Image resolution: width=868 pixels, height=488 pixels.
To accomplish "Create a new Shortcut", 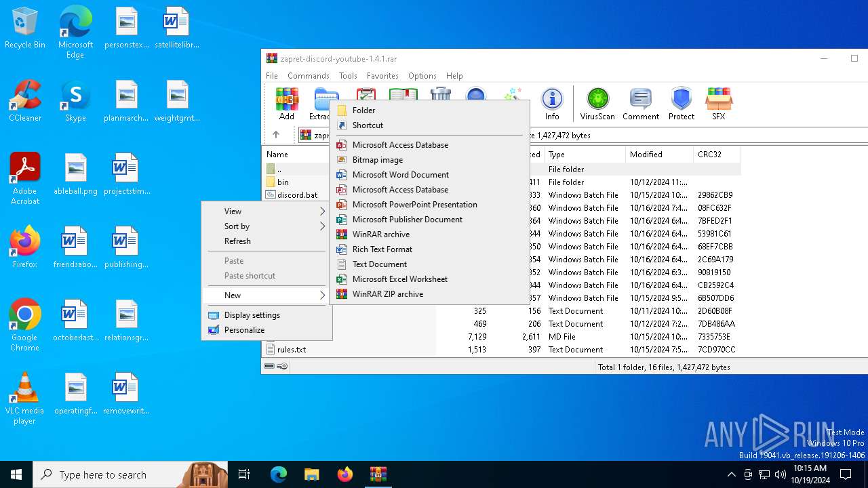I will (x=430, y=125).
